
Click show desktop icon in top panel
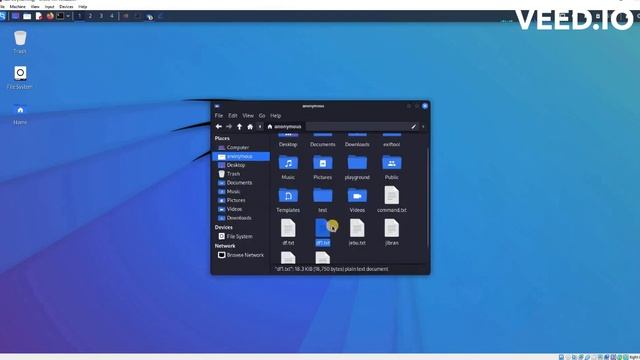click(15, 16)
